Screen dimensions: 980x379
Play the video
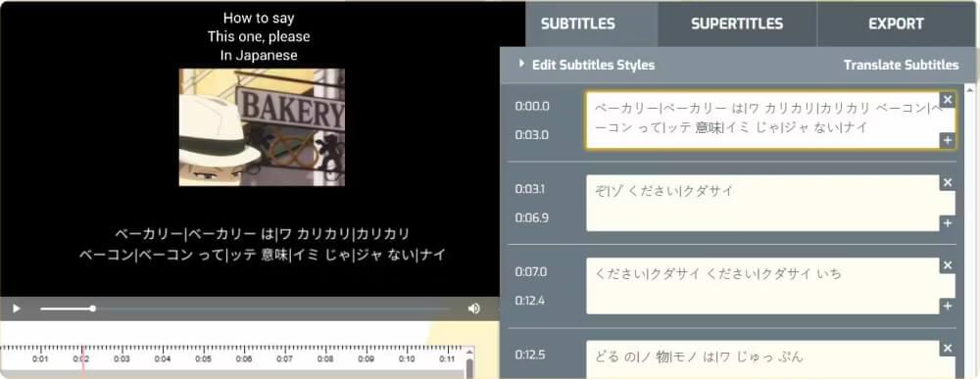click(x=17, y=308)
